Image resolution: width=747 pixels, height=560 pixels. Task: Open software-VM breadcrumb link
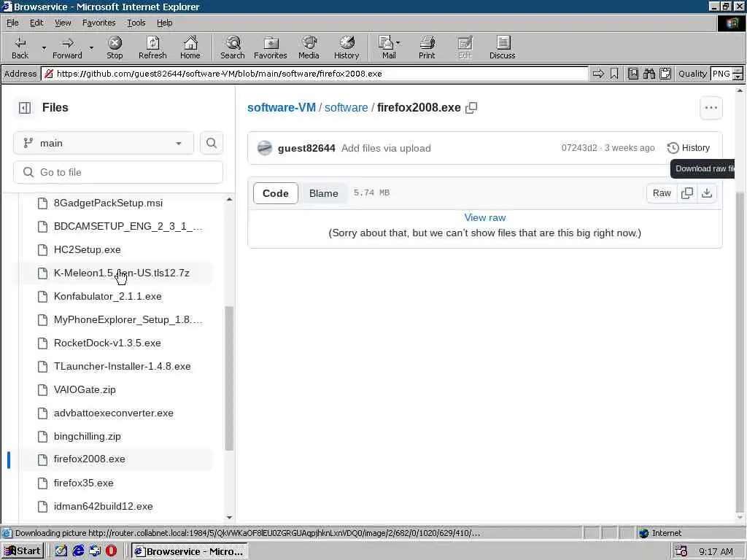(x=282, y=108)
